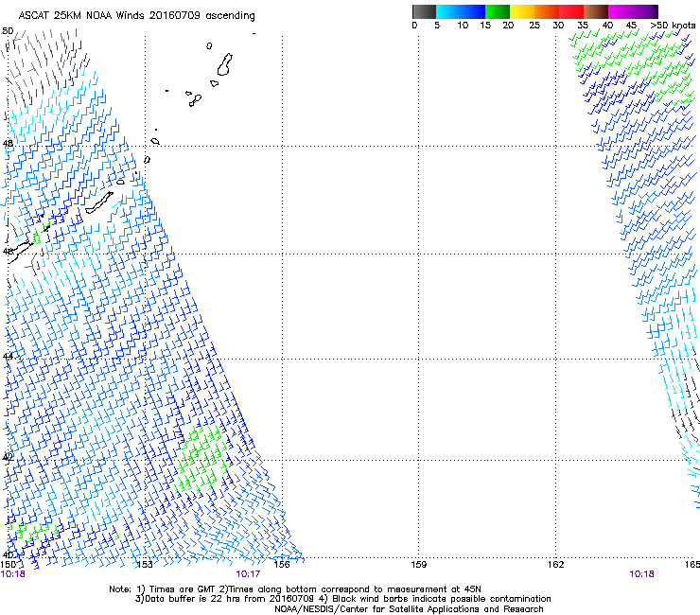Click the elongated island outline near 47N
Image resolution: width=700 pixels, height=615 pixels.
coord(99,202)
